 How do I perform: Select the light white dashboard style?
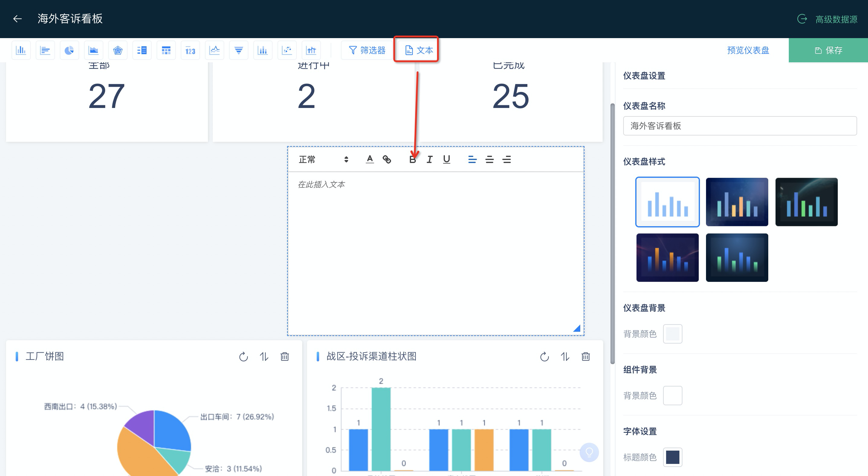(x=668, y=202)
